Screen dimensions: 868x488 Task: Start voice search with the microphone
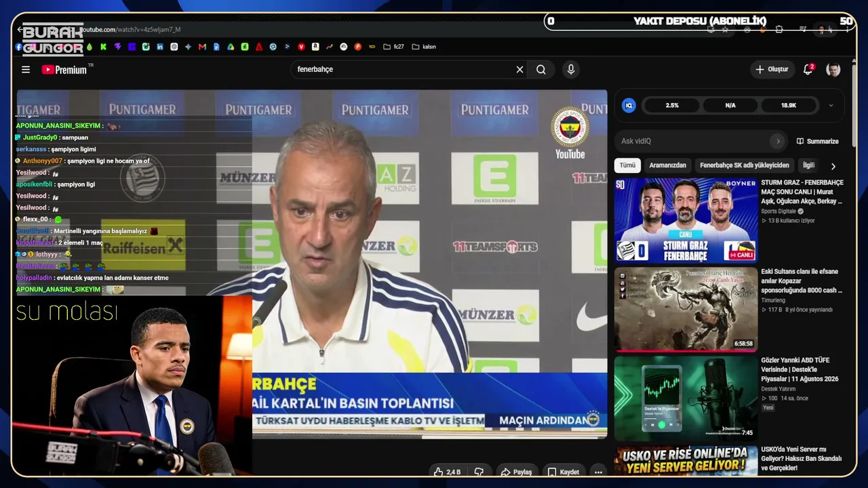tap(571, 69)
